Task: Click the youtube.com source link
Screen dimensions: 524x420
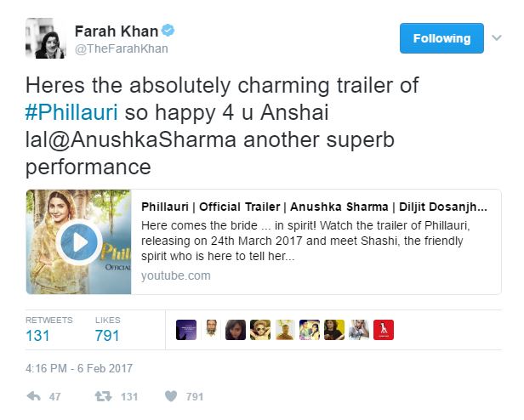Action: pyautogui.click(x=176, y=275)
